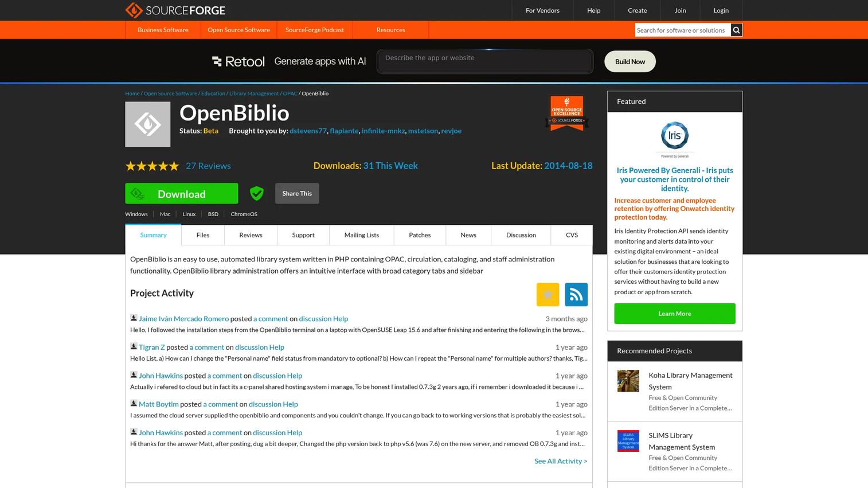Click the Describe the app input field

(485, 61)
